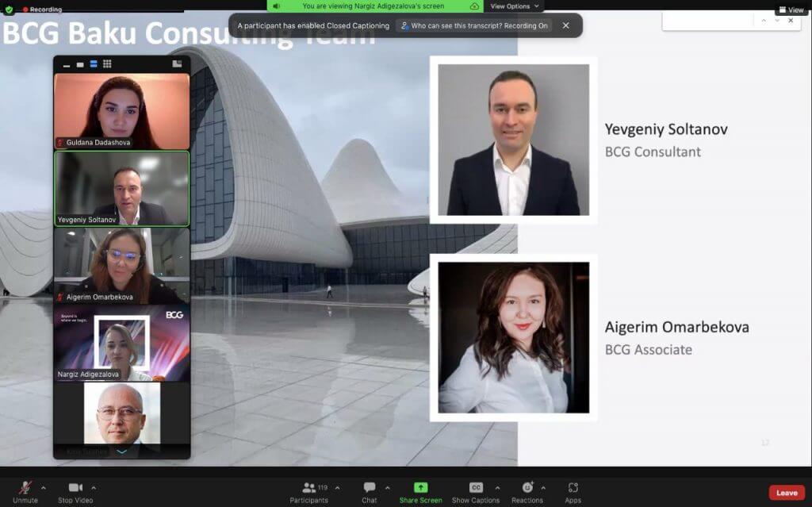Select Guldana Dadashova's video thumbnail

click(121, 111)
